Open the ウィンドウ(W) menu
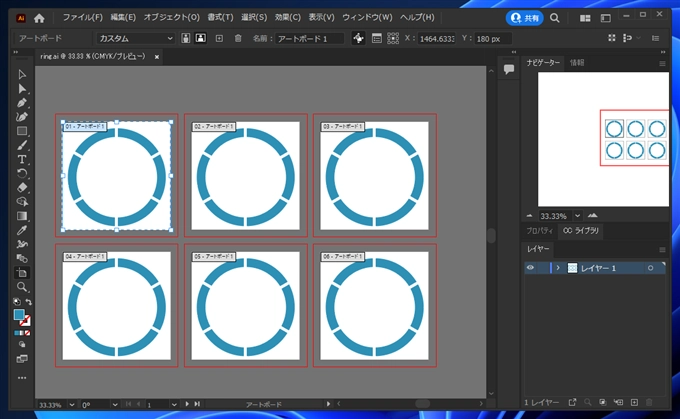The width and height of the screenshot is (680, 419). coord(367,17)
